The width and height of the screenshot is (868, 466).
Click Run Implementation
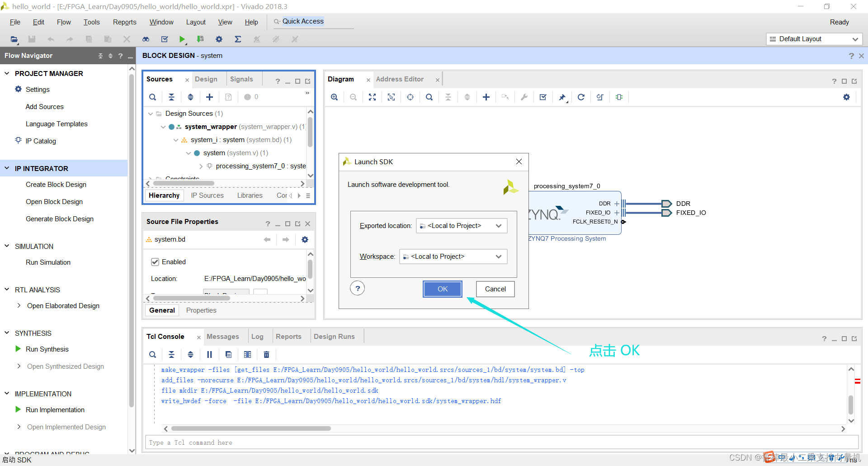point(55,410)
